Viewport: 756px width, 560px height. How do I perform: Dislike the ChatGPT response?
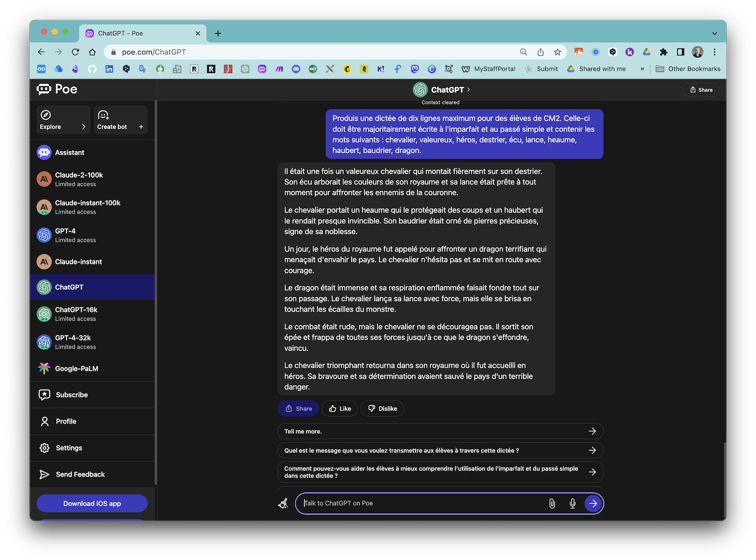[x=383, y=408]
